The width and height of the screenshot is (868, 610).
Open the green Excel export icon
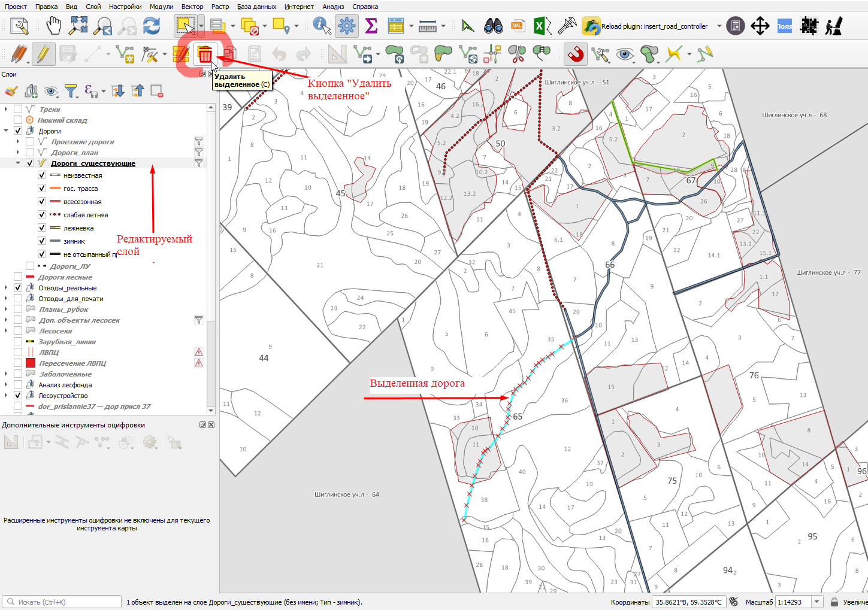[540, 26]
